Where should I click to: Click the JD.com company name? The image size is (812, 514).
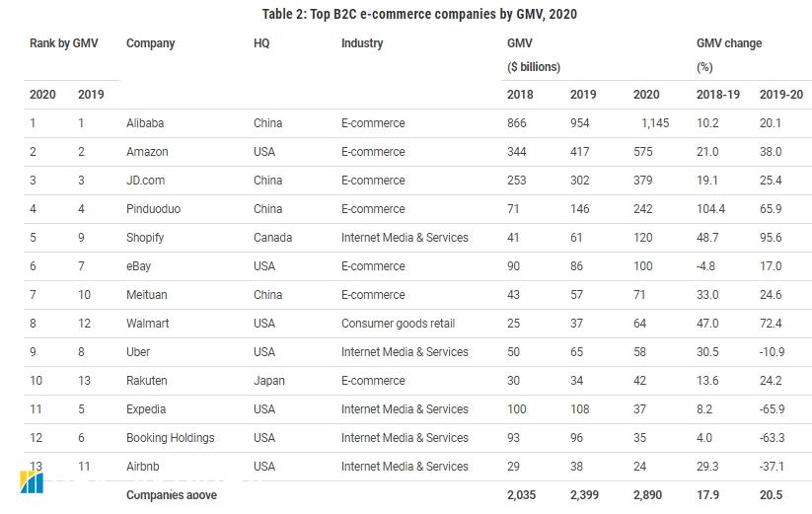147,181
